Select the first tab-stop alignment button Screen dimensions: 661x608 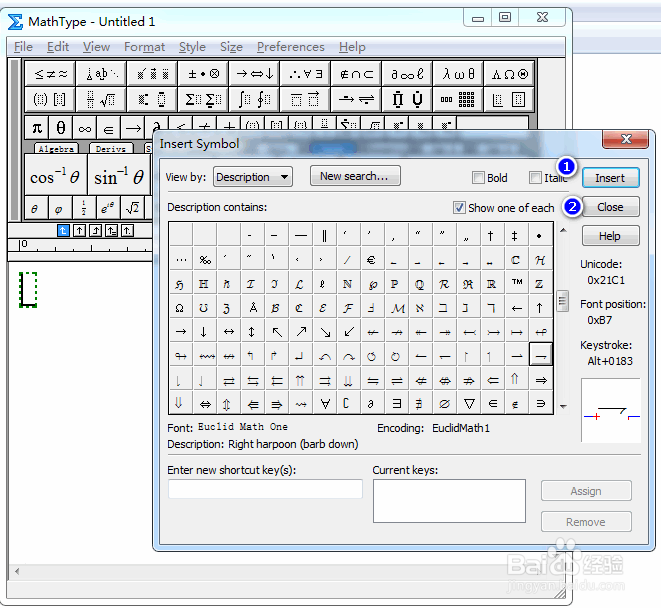[x=63, y=231]
